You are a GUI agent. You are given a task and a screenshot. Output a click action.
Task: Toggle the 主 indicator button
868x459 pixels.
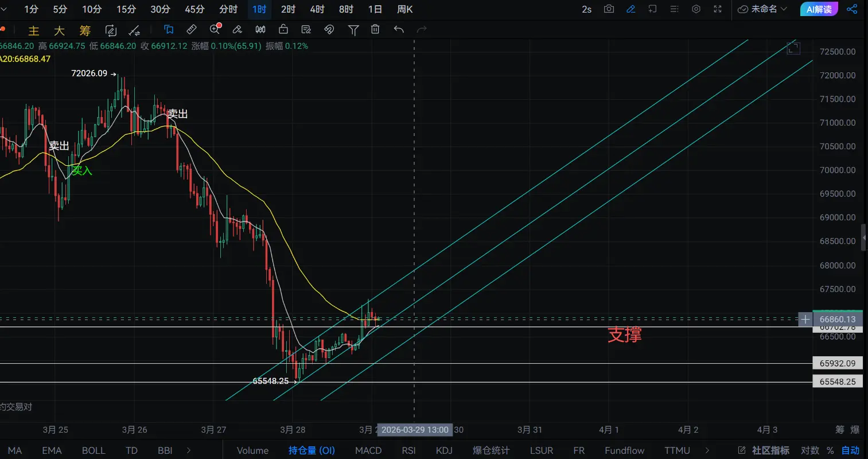[34, 30]
